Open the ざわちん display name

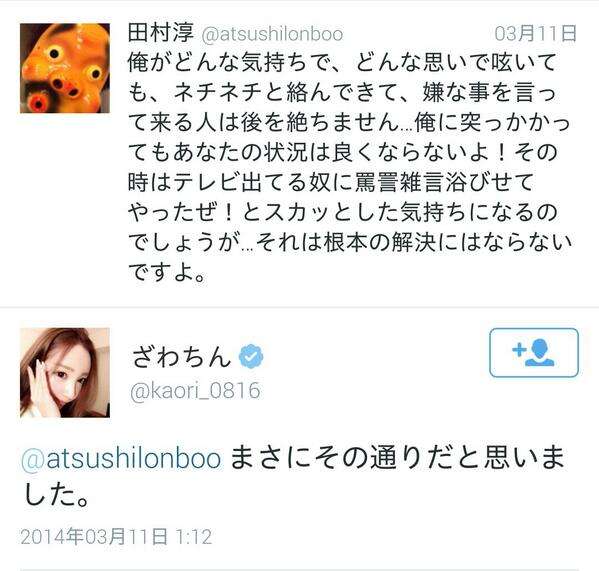click(x=182, y=356)
